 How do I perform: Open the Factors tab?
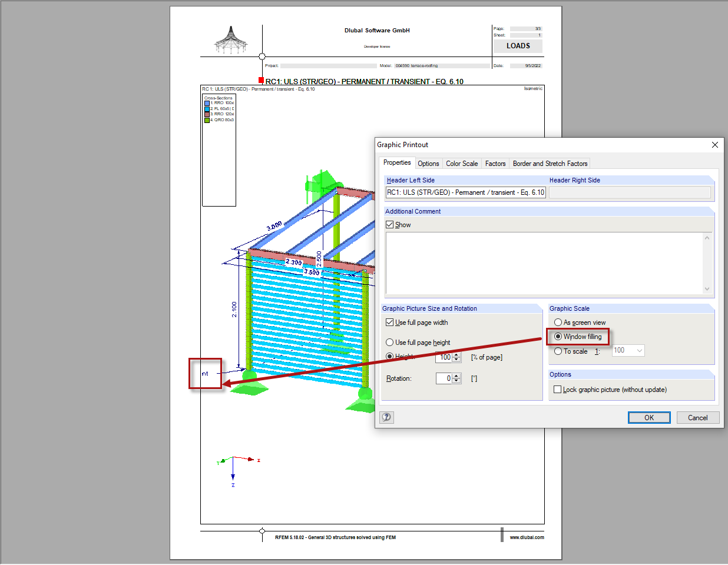tap(495, 164)
